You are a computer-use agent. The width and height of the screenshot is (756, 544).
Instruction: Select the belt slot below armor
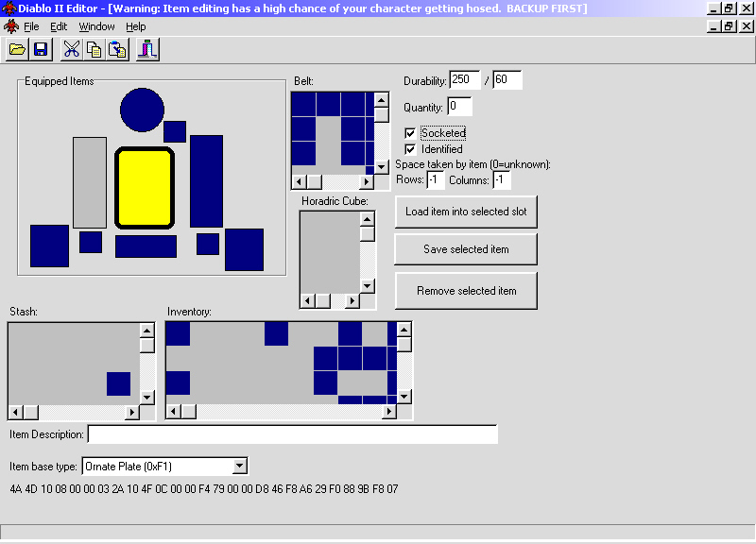pos(146,246)
